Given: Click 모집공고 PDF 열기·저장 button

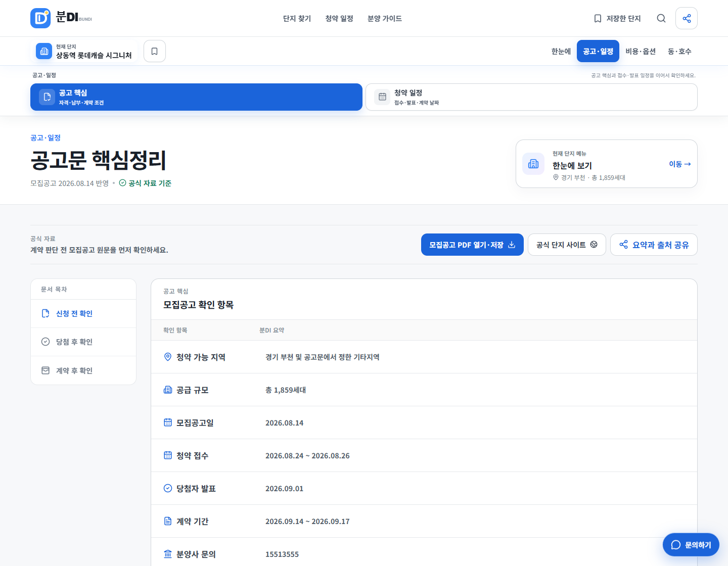Looking at the screenshot, I should click(472, 245).
